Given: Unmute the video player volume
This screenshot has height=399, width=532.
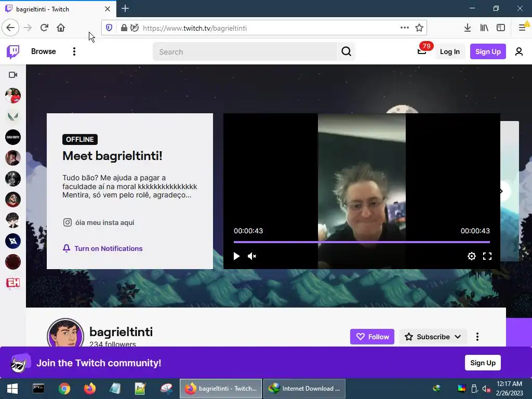Looking at the screenshot, I should [252, 256].
